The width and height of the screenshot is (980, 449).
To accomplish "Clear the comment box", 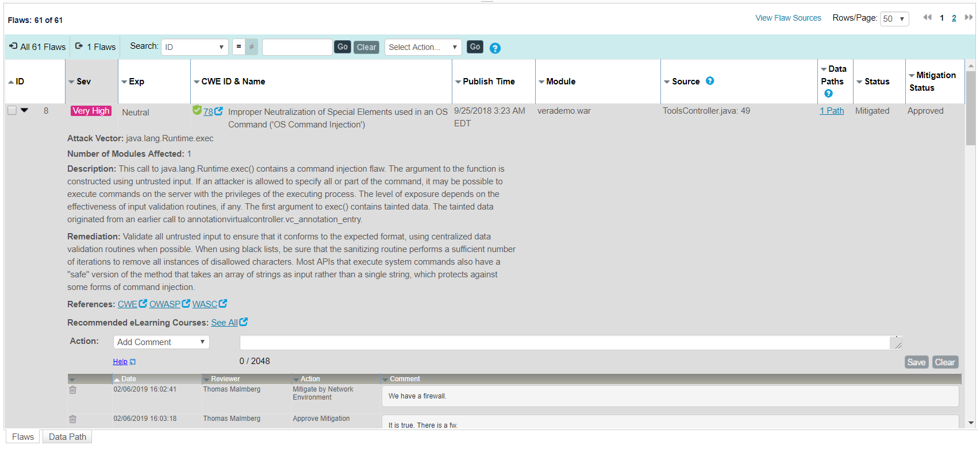I will click(945, 362).
